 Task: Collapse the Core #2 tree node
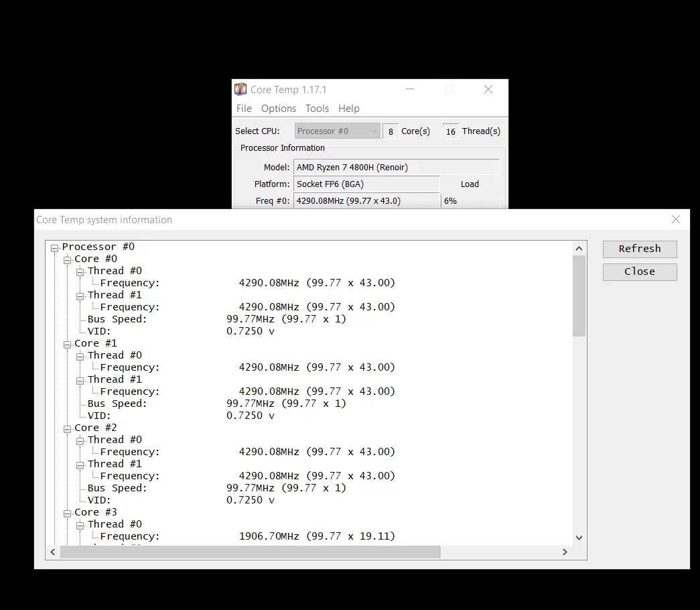[67, 429]
